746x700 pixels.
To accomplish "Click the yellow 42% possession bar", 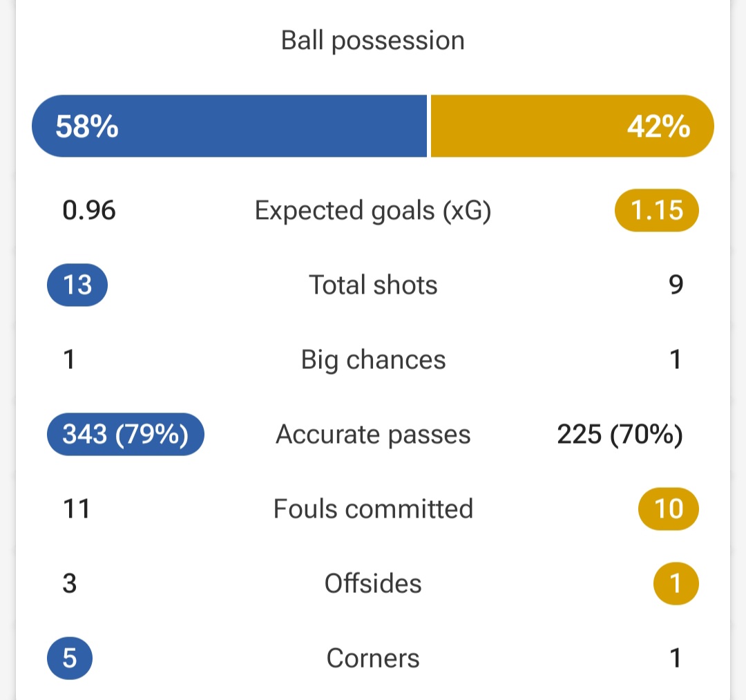I will coord(573,126).
